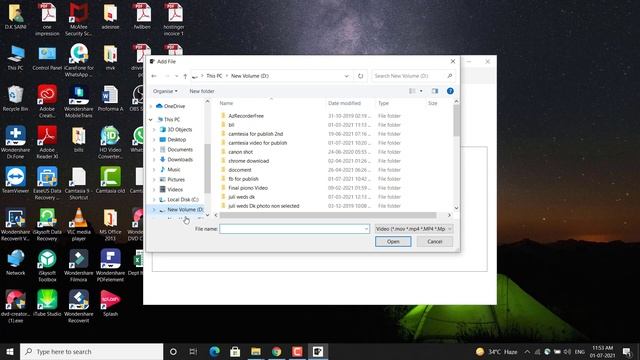Open Adobe Reader XI desktop icon

(47, 142)
